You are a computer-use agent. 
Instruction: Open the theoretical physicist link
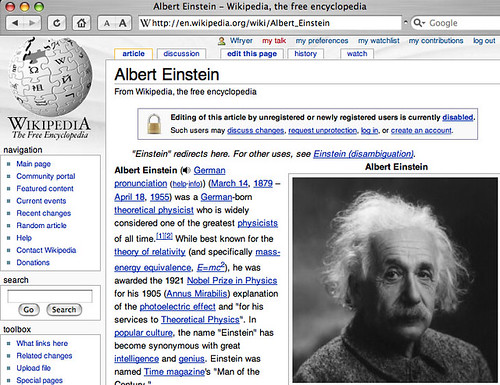[x=154, y=210]
